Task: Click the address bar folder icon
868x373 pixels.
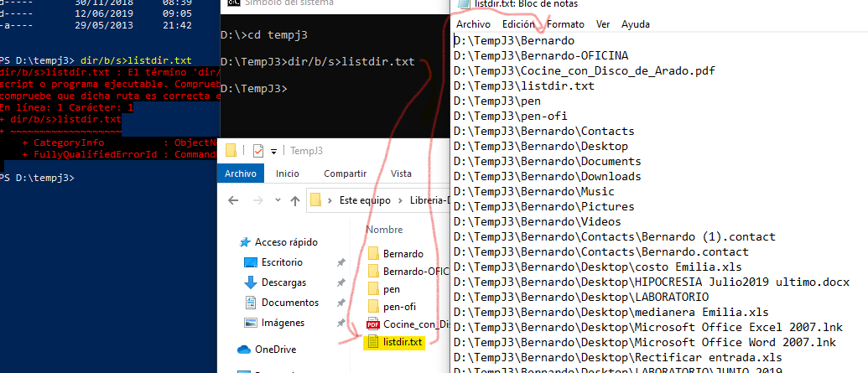Action: pyautogui.click(x=316, y=199)
